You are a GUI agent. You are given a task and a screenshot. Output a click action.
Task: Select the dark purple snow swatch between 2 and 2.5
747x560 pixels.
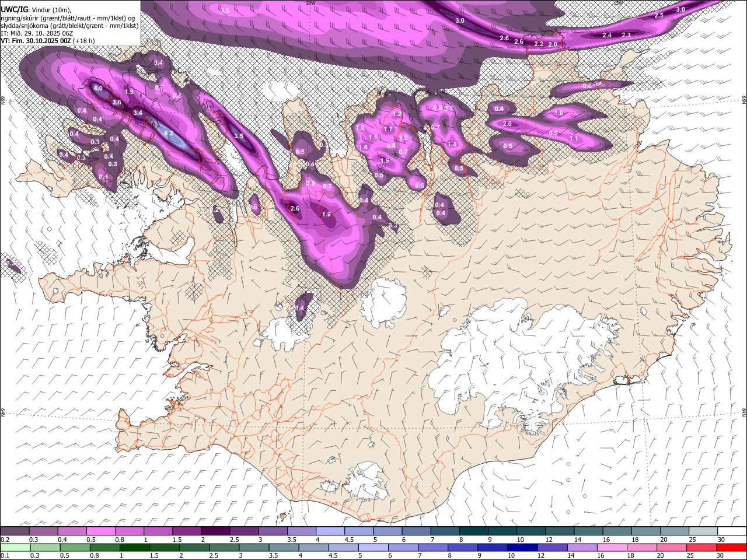tap(215, 531)
